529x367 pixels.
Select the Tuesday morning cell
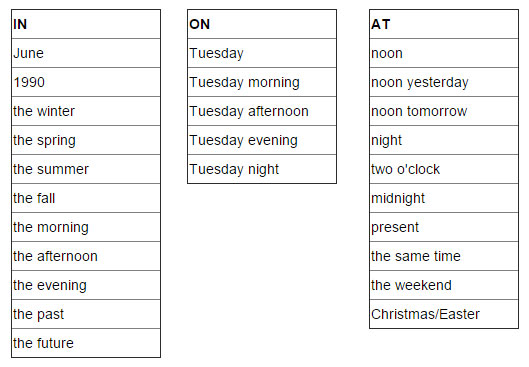click(x=262, y=82)
